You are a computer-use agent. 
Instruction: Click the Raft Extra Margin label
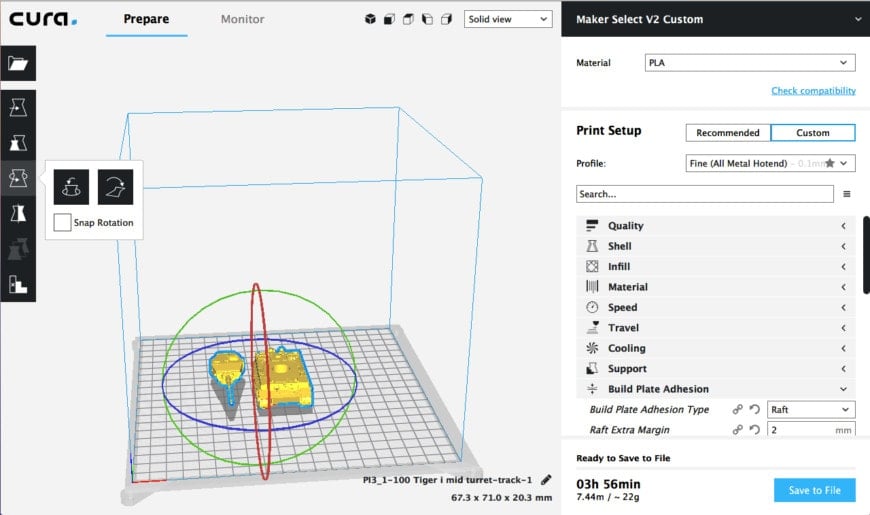point(629,430)
